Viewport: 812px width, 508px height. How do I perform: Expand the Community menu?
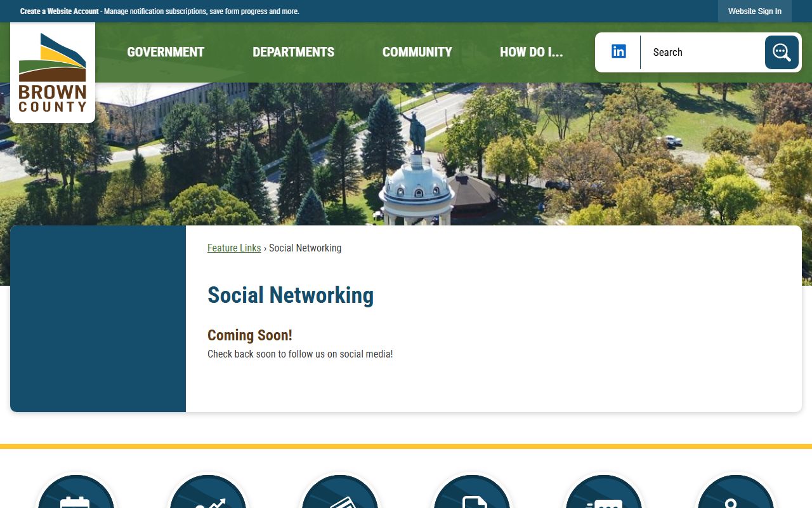pos(417,52)
